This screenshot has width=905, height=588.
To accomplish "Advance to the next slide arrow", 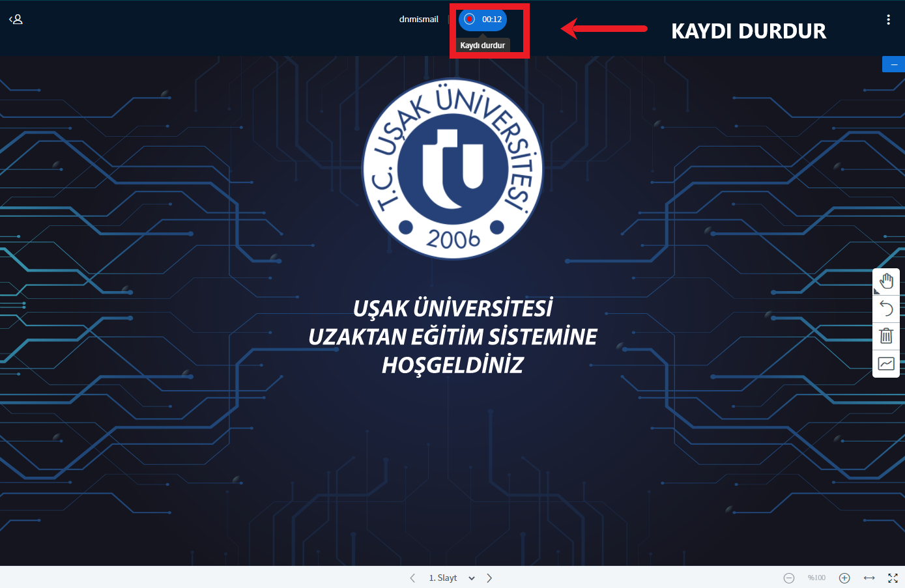I will click(x=489, y=578).
